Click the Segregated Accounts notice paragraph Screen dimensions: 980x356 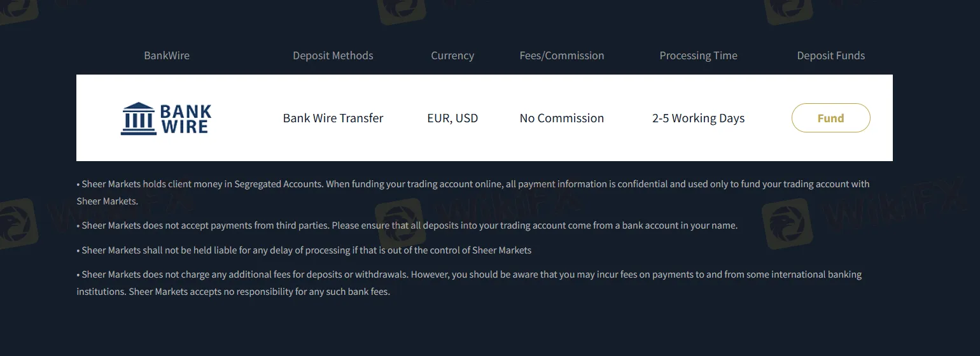click(x=473, y=192)
